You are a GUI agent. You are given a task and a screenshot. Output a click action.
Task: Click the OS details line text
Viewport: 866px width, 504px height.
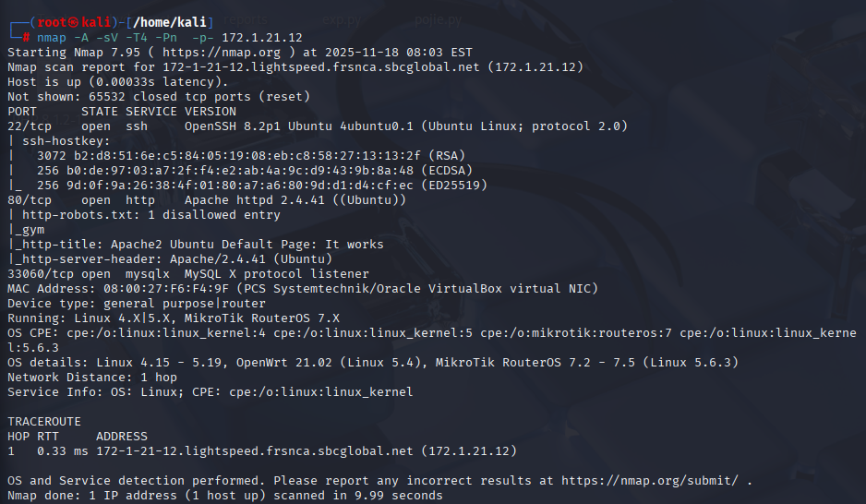tap(369, 363)
